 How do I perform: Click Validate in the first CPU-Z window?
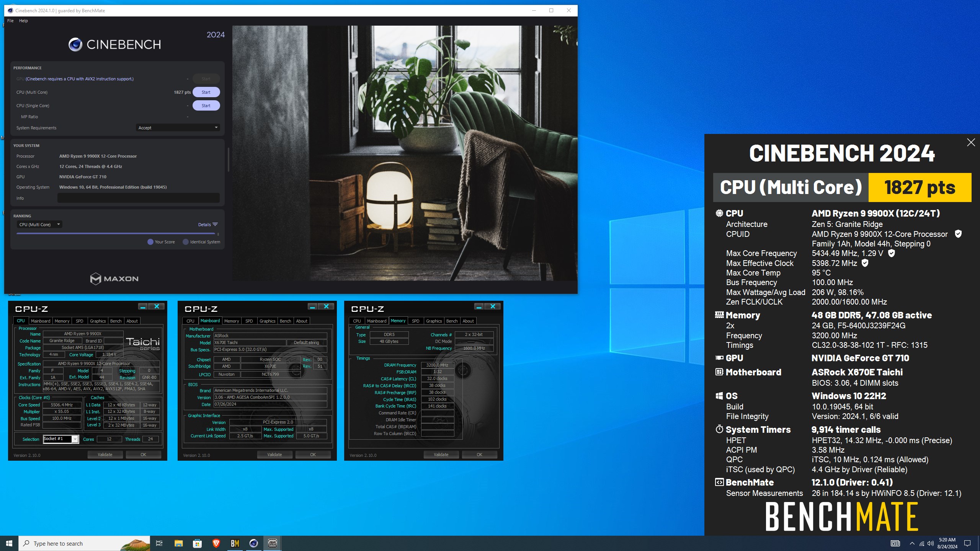click(105, 455)
